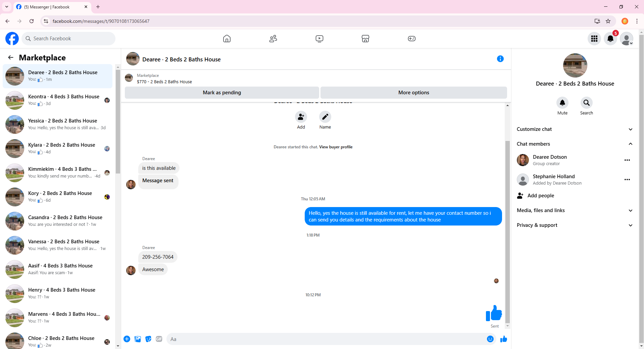The height and width of the screenshot is (349, 644).
Task: Click Stephanie Holland member name
Action: pyautogui.click(x=554, y=177)
